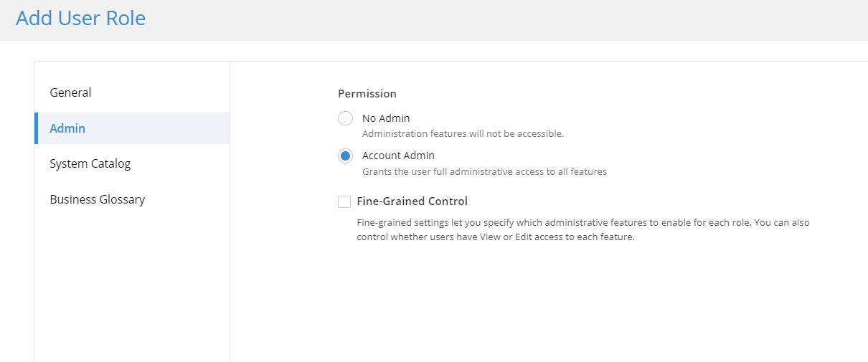This screenshot has height=362, width=868.
Task: Click the "No Admin" option label text
Action: coord(386,118)
